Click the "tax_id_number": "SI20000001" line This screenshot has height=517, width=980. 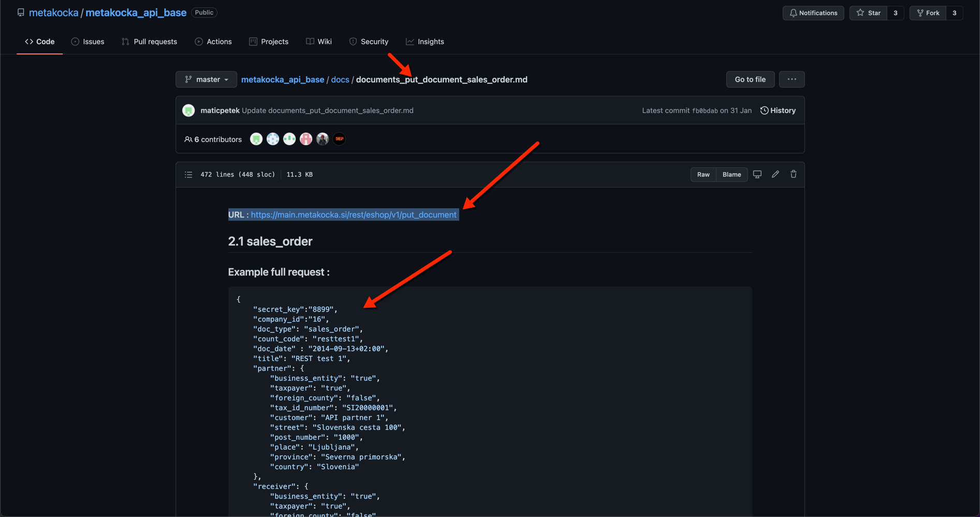click(333, 408)
